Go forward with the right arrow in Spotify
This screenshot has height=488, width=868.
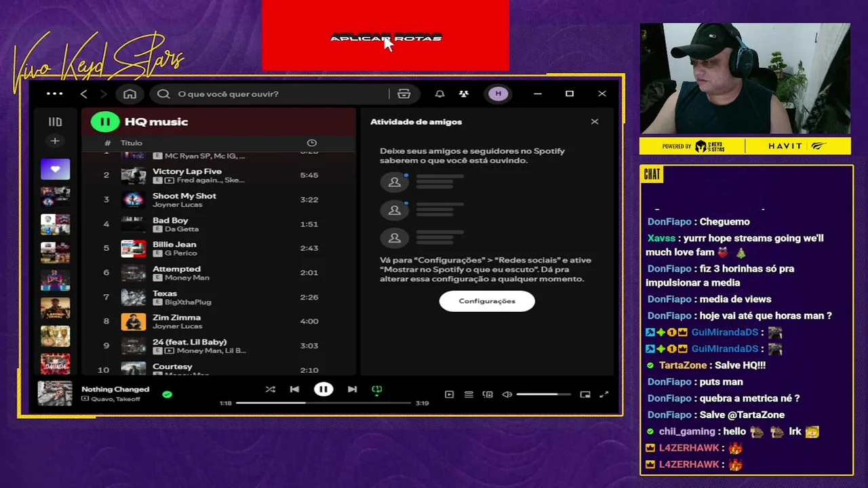103,94
